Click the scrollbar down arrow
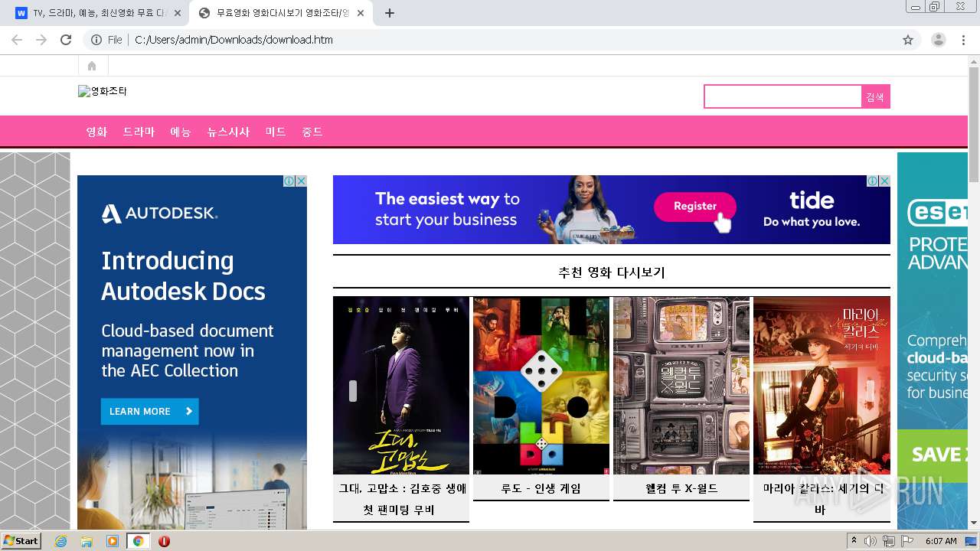 (974, 523)
